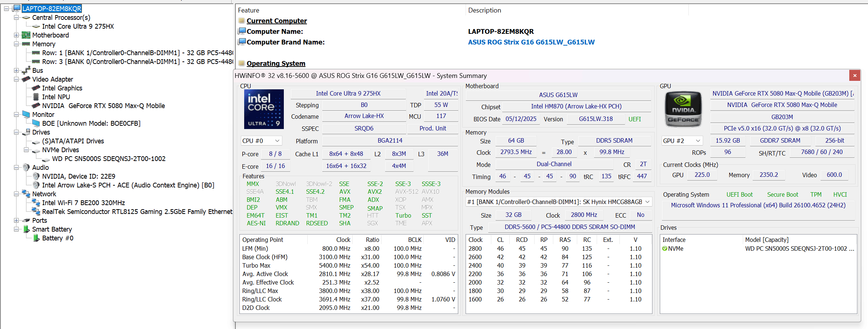Expand the Bus tree node
Viewport: 868px width, 329px height.
[16, 71]
